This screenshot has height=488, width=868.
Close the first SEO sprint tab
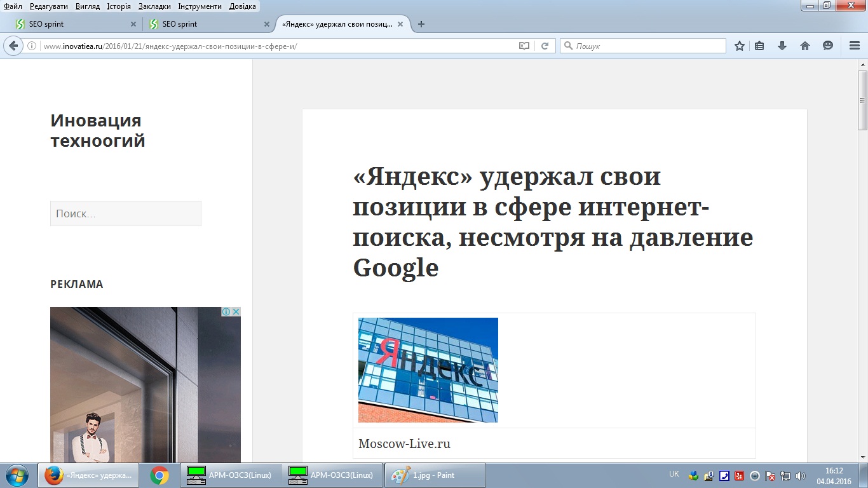point(133,24)
